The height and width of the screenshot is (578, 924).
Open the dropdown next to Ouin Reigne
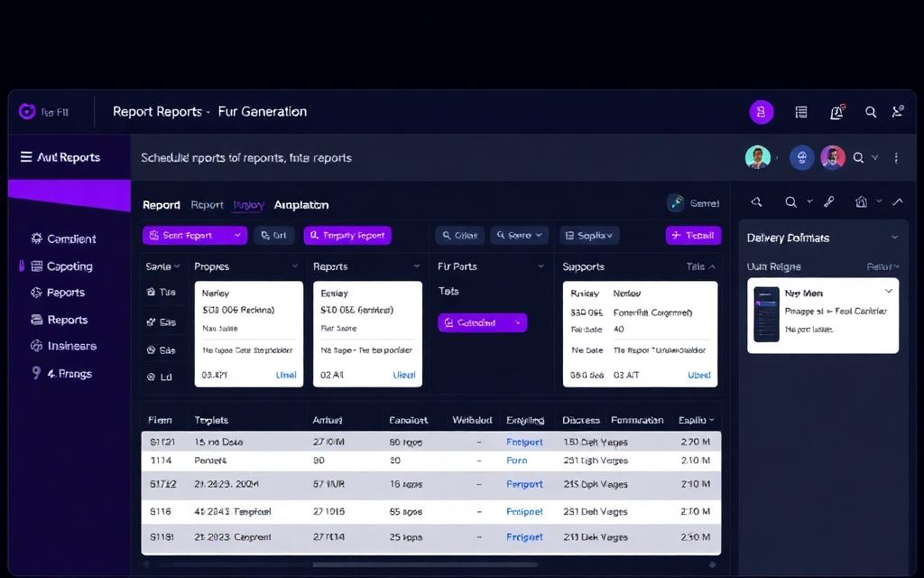pos(882,266)
